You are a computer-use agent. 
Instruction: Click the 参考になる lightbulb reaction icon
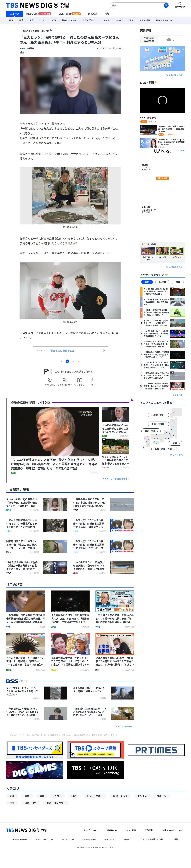(x=50, y=380)
